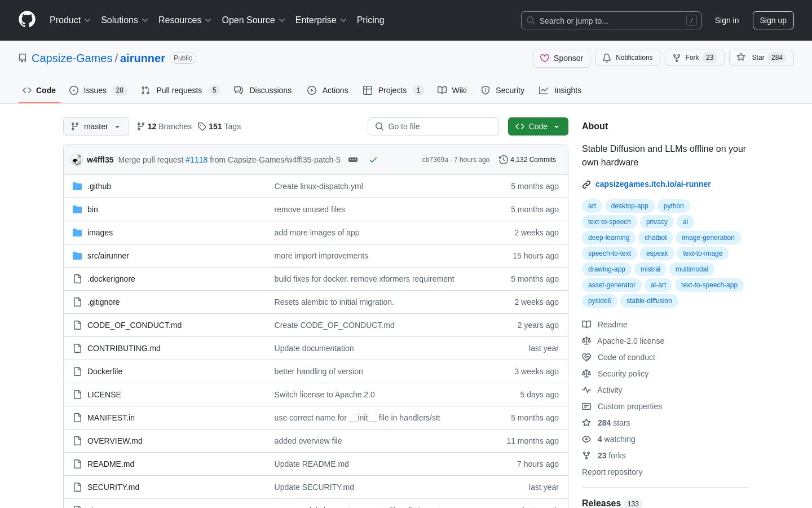Open the src/airunner folder icon
Image resolution: width=812 pixels, height=508 pixels.
[x=77, y=256]
